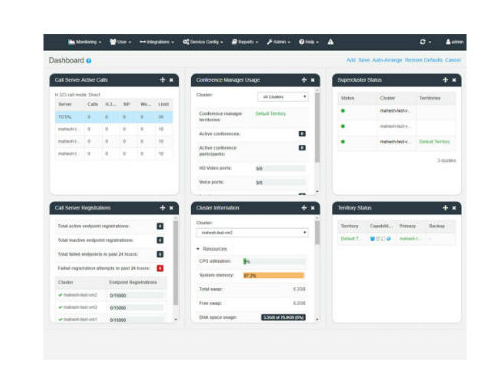Click the Cancel link
Image resolution: width=501 pixels, height=376 pixels.
(453, 60)
